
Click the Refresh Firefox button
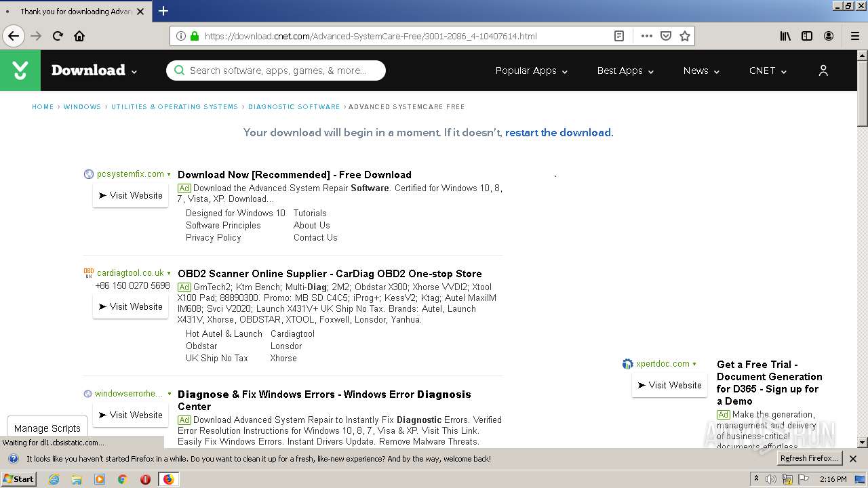(809, 459)
